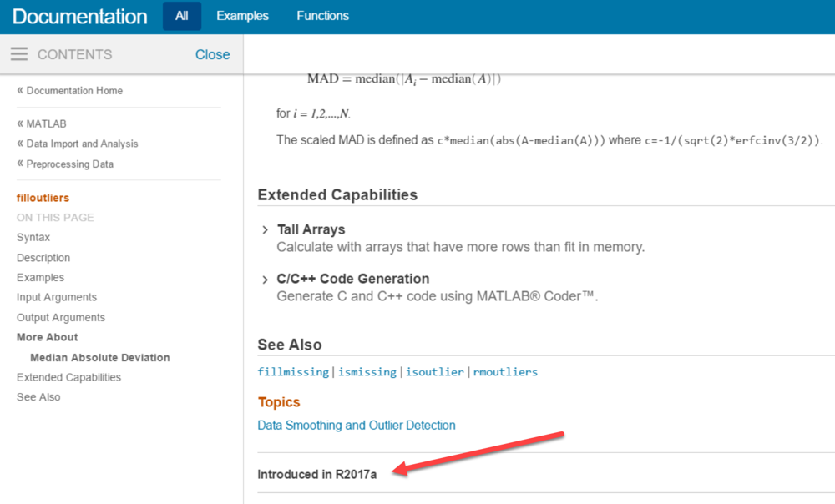Select Median Absolute Deviation in sidebar
The height and width of the screenshot is (504, 835).
99,358
